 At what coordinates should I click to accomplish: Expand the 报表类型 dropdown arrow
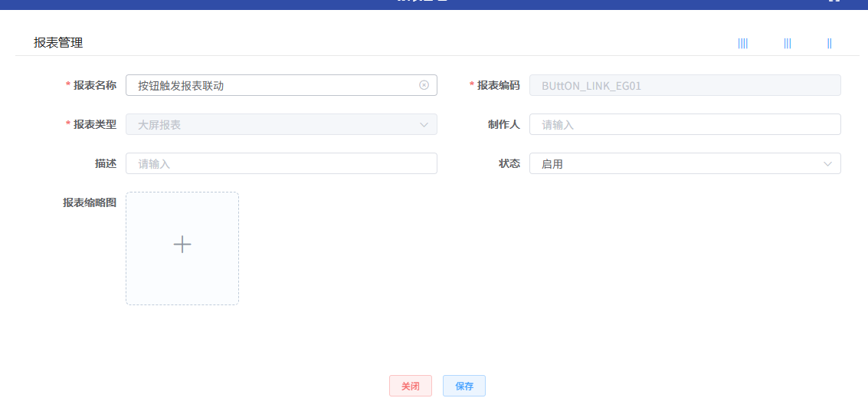pos(424,125)
